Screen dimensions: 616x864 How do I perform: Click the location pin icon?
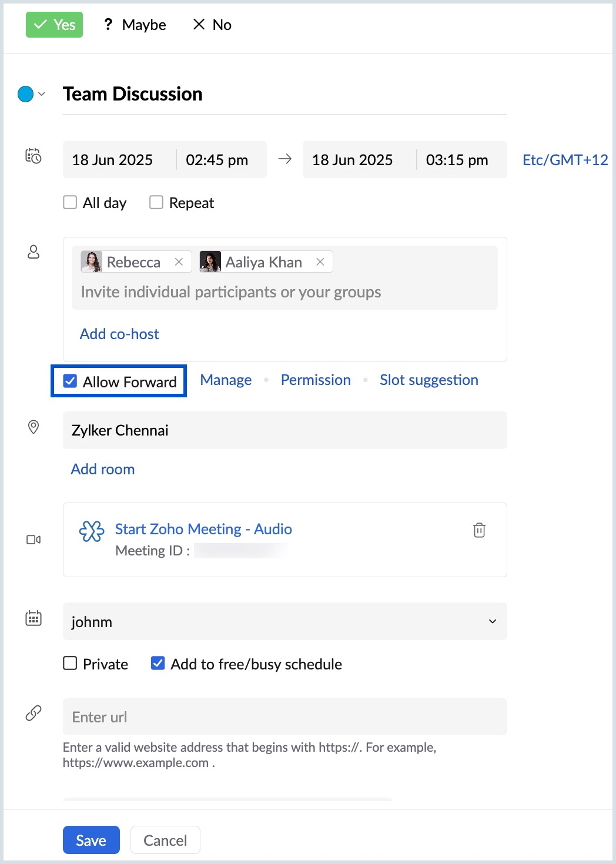(x=34, y=427)
